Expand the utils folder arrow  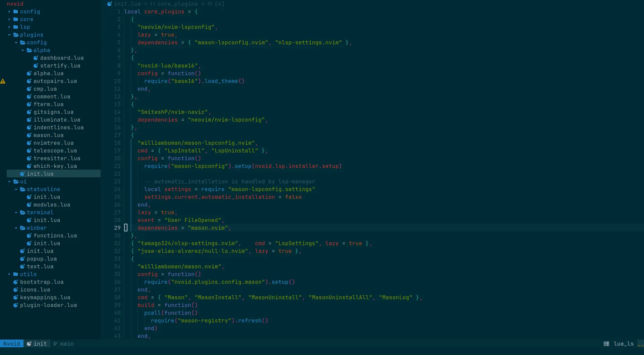coord(9,274)
